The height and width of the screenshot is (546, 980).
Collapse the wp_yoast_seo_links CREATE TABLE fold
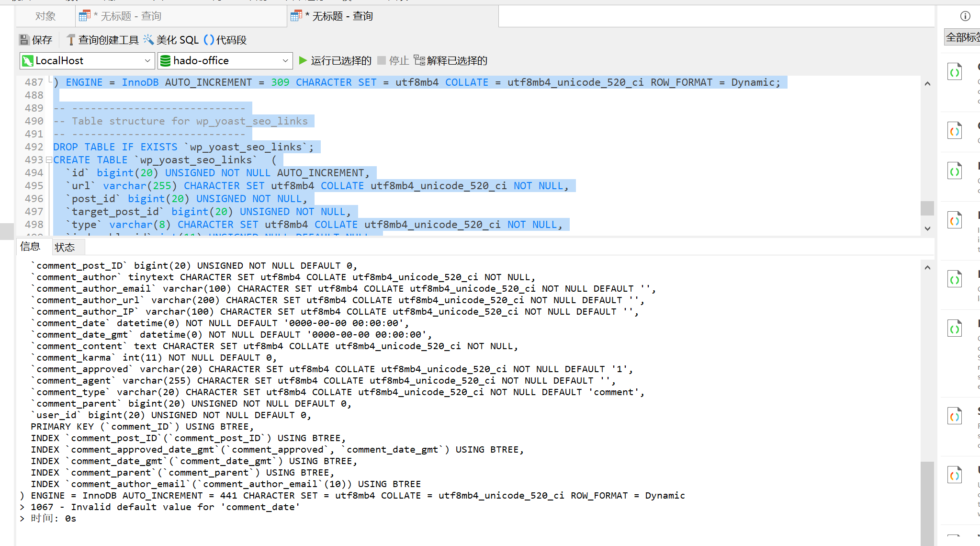(49, 159)
